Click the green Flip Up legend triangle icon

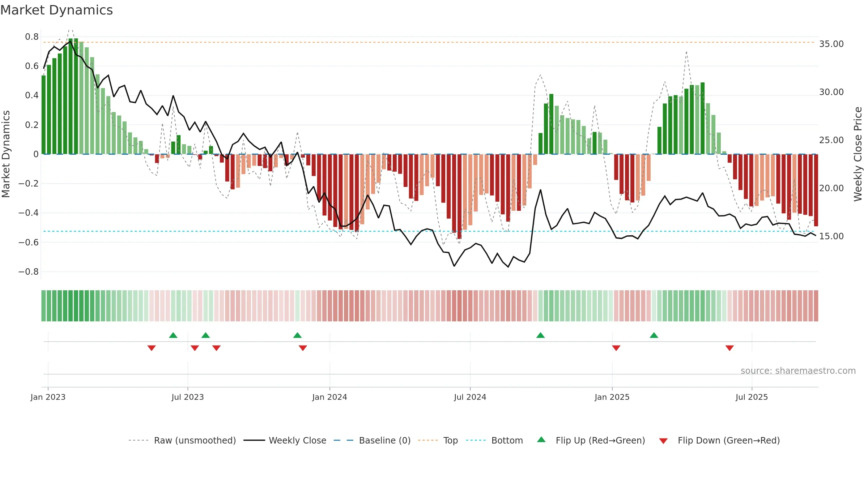[x=541, y=440]
